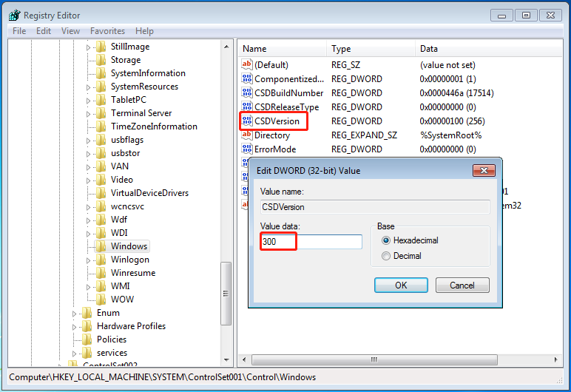
Task: Click the VAN folder icon
Action: (x=101, y=166)
